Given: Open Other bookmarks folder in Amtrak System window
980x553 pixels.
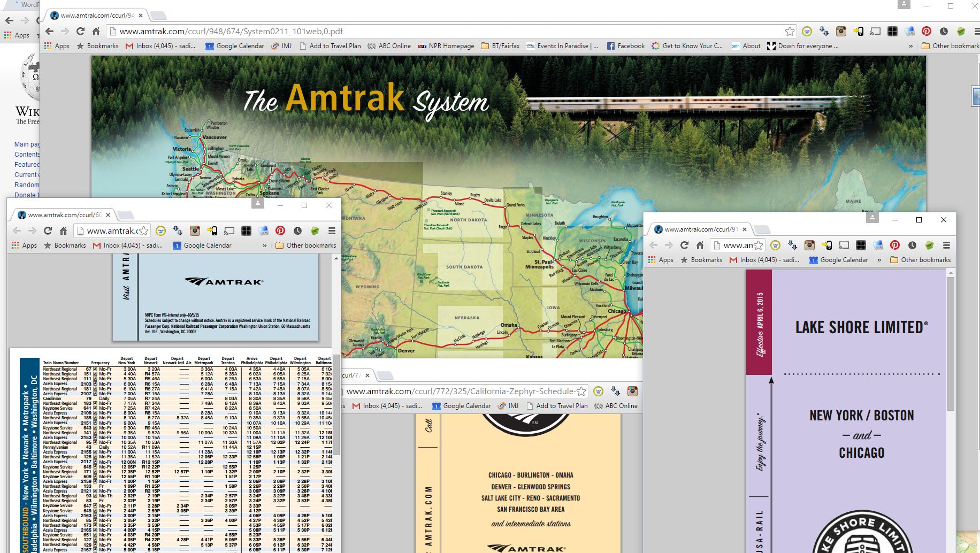Looking at the screenshot, I should (x=950, y=46).
